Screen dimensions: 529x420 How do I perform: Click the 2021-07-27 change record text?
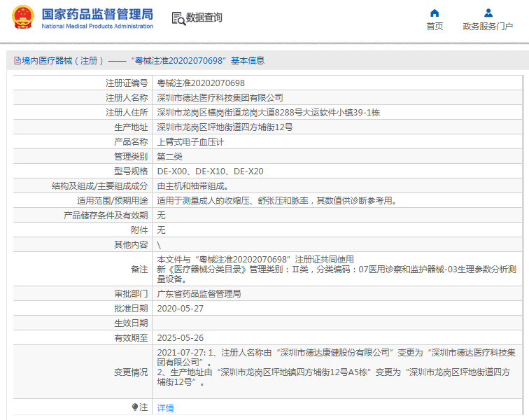pyautogui.click(x=336, y=367)
